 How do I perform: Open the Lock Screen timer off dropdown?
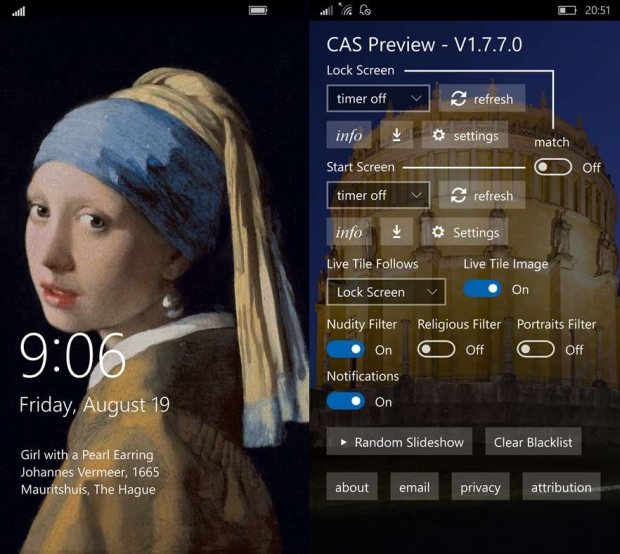pos(378,98)
